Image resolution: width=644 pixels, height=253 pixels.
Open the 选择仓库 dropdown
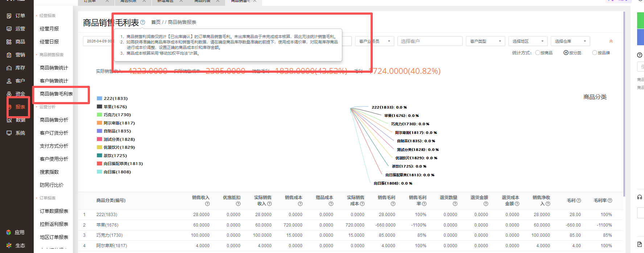pyautogui.click(x=570, y=41)
